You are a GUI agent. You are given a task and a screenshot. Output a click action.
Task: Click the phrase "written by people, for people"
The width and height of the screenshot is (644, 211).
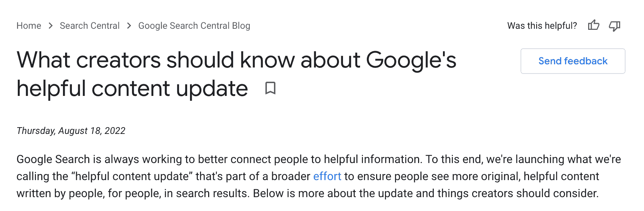(x=89, y=193)
